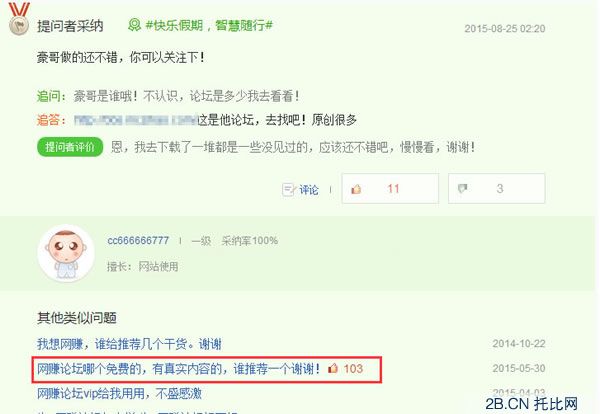Click the green ribbon badge icon
Image resolution: width=600 pixels, height=414 pixels.
(134, 25)
